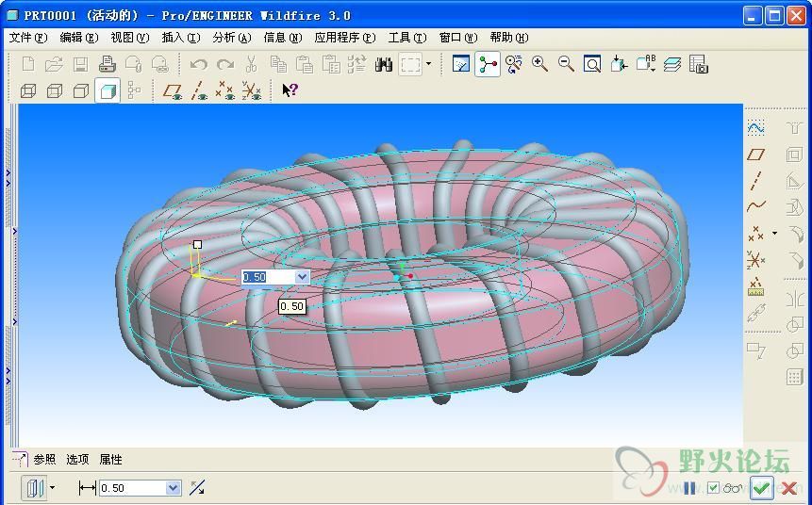Select No Hidden display mode
Screen dimensions: 812x505
tap(81, 91)
